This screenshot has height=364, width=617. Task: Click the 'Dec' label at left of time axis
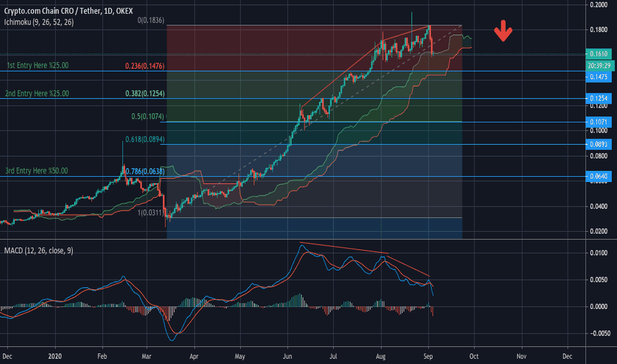tap(7, 356)
